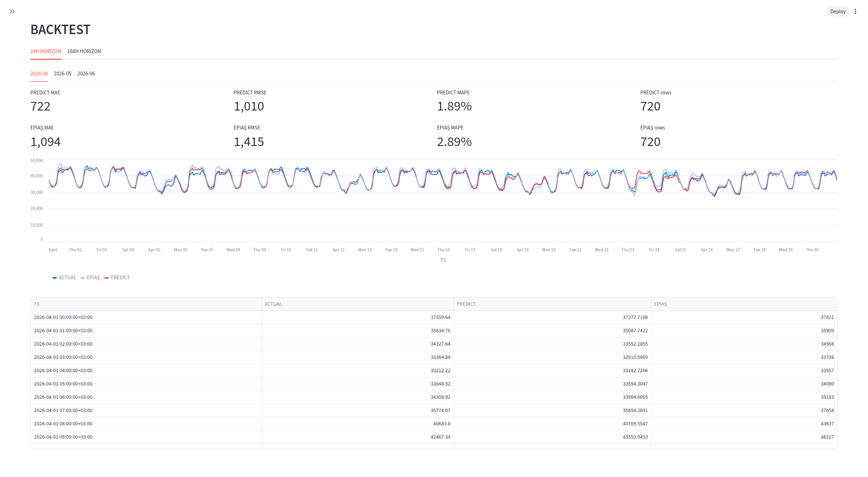Click EPIAŞ value 35183
The height and width of the screenshot is (477, 868).
pos(744,397)
